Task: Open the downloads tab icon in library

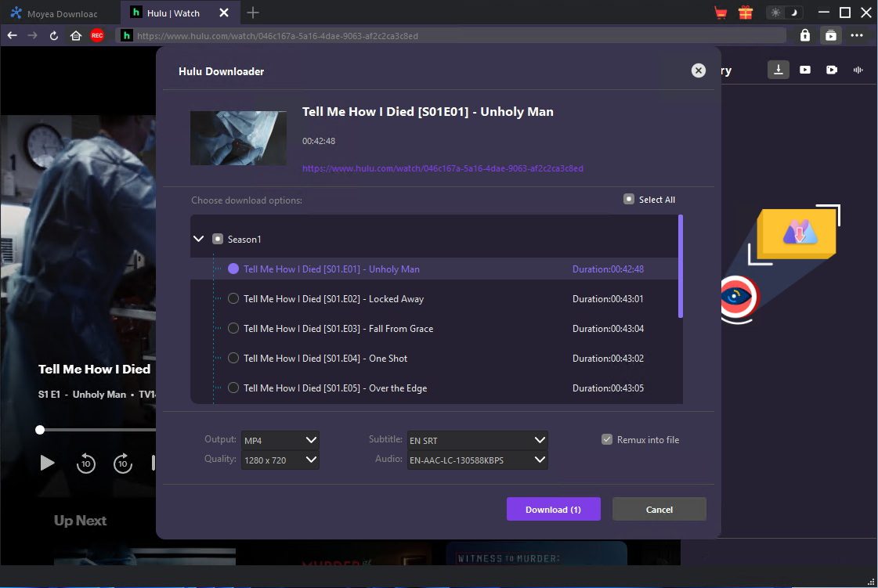Action: click(778, 70)
